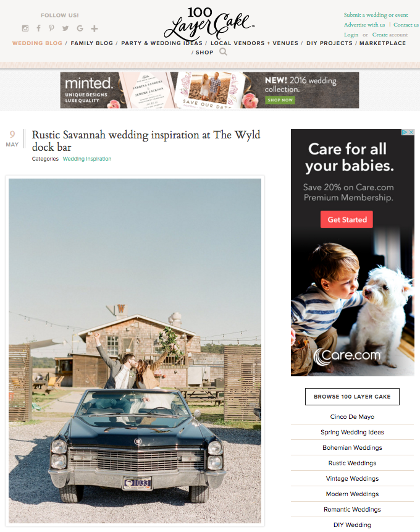Click the plus icon for more networks
Image resolution: width=420 pixels, height=532 pixels.
click(94, 28)
